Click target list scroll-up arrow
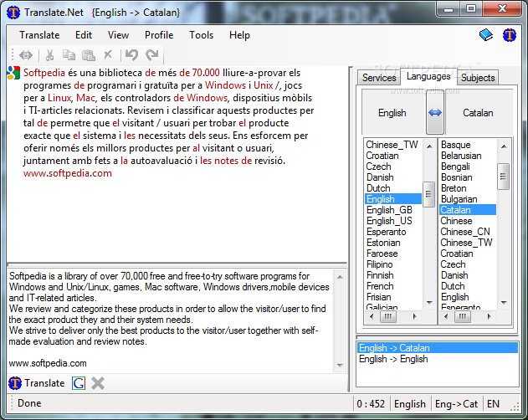Viewport: 528px width, 420px height. tap(504, 146)
